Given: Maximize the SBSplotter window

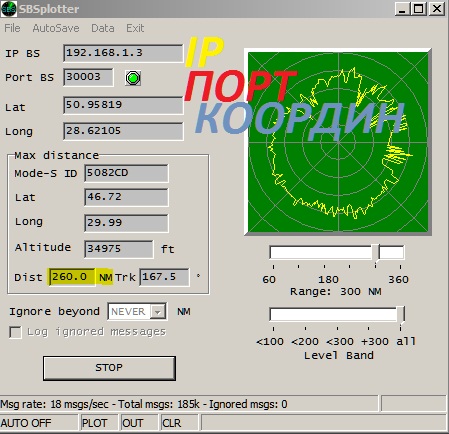Looking at the screenshot, I should 419,9.
